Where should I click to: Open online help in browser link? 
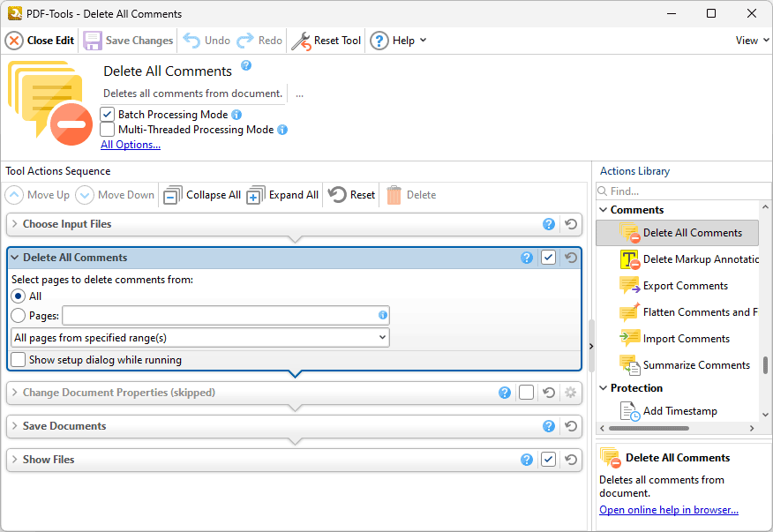[x=669, y=510]
